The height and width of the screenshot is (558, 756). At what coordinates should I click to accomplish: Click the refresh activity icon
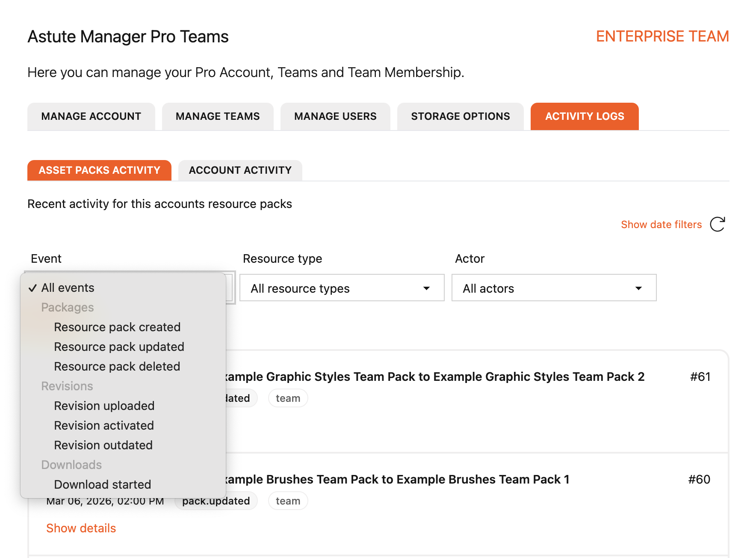(717, 224)
